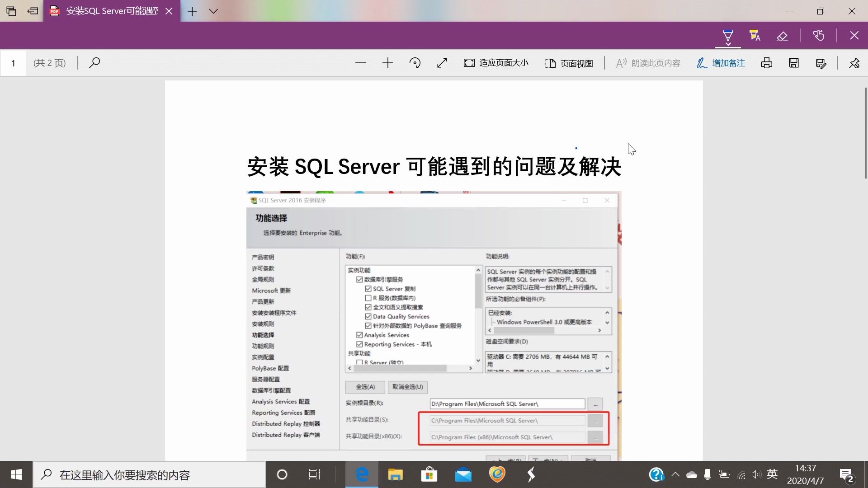Print the PDF document
This screenshot has width=868, height=488.
click(766, 63)
